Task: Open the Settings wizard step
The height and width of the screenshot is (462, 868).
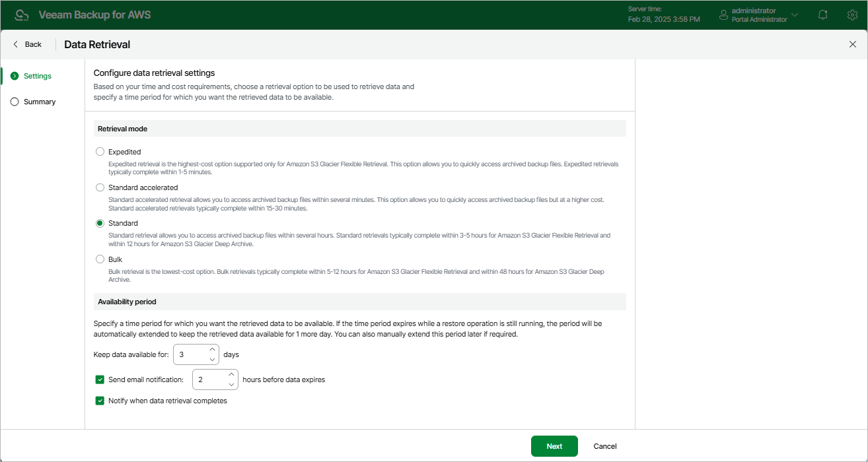Action: pyautogui.click(x=37, y=76)
